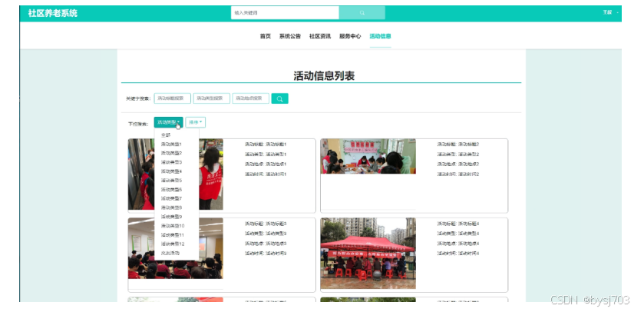Click the 社区养老系统 site title
Image resolution: width=644 pixels, height=312 pixels.
[x=52, y=13]
